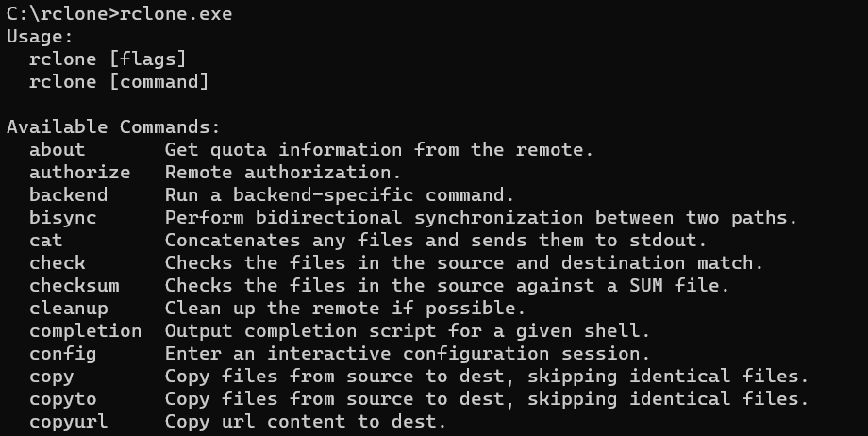
Task: Click the 'cat' command entry
Action: coord(46,241)
